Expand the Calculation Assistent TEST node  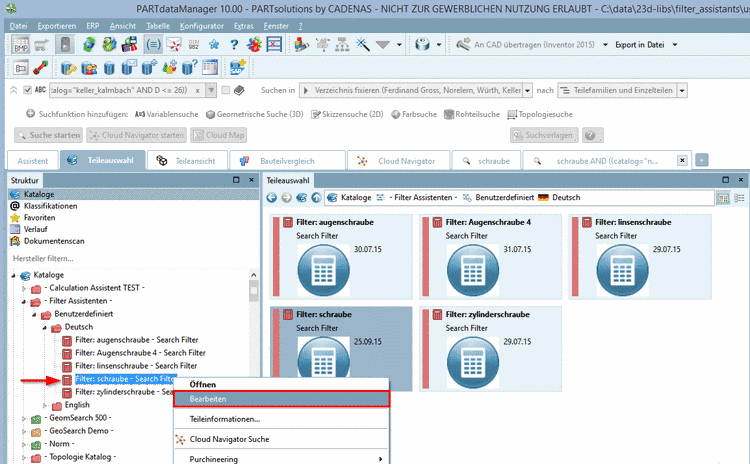click(23, 288)
